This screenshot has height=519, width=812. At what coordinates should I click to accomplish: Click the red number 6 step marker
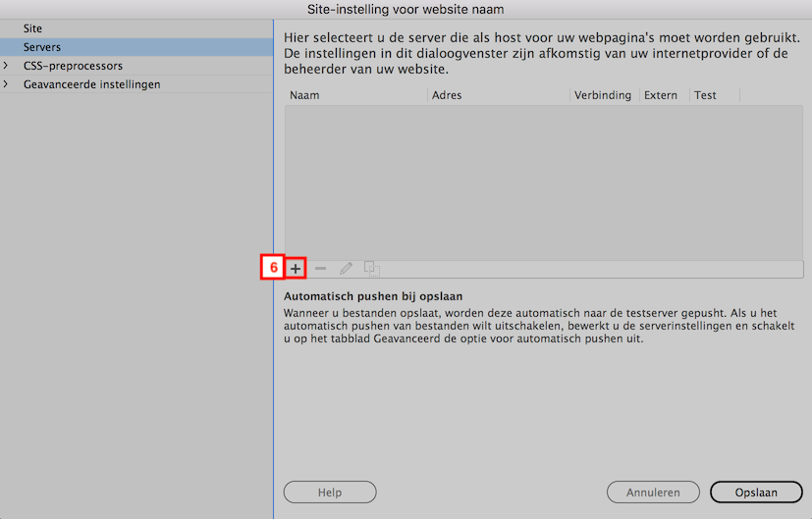click(273, 268)
